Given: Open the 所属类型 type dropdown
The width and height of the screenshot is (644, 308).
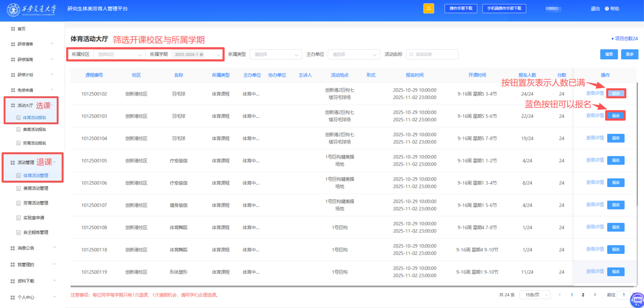Looking at the screenshot, I should (275, 55).
